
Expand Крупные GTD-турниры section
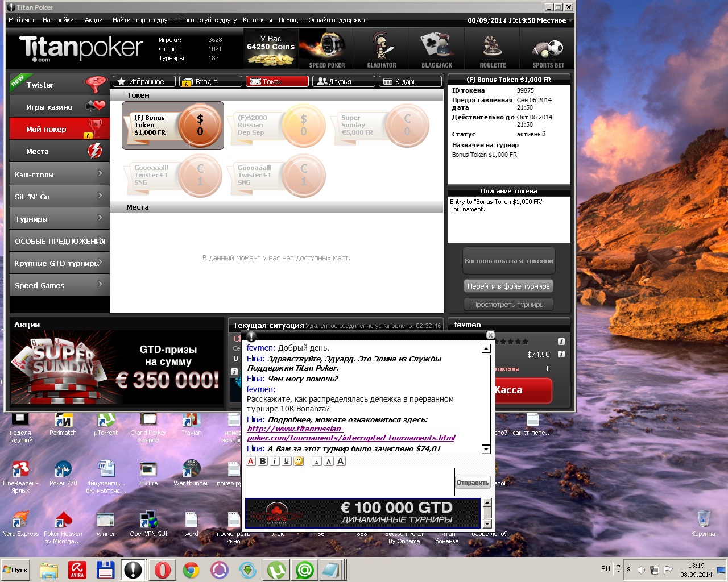click(x=59, y=263)
